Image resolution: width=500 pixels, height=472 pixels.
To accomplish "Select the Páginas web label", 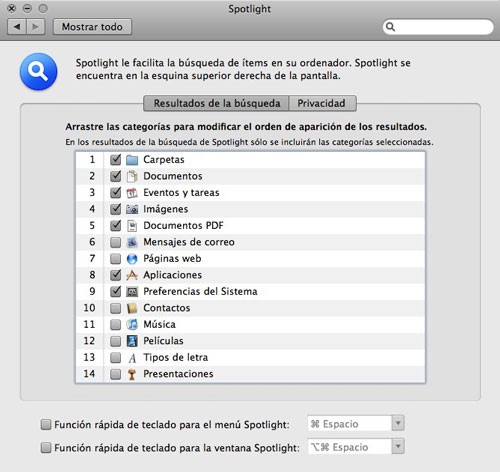I will 172,259.
